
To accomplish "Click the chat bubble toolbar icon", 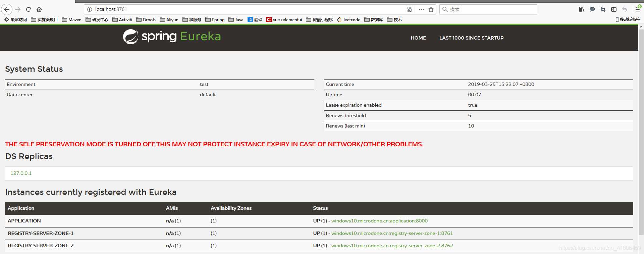I will click(592, 9).
